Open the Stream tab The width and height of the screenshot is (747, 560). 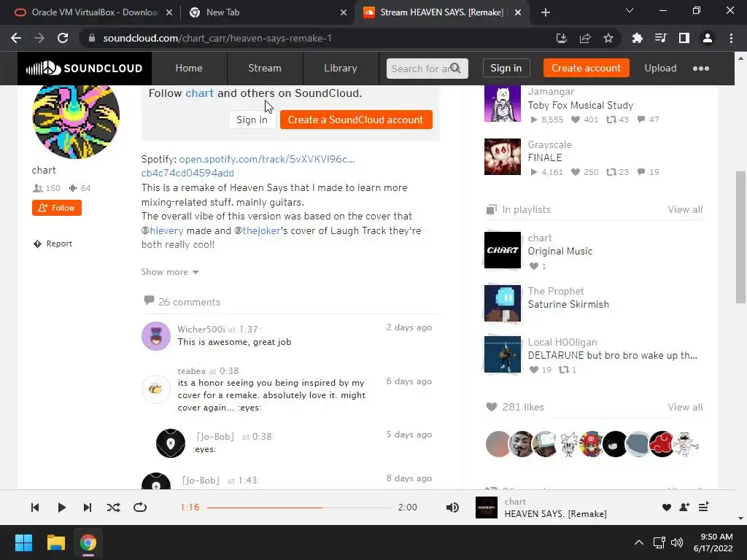coord(264,68)
